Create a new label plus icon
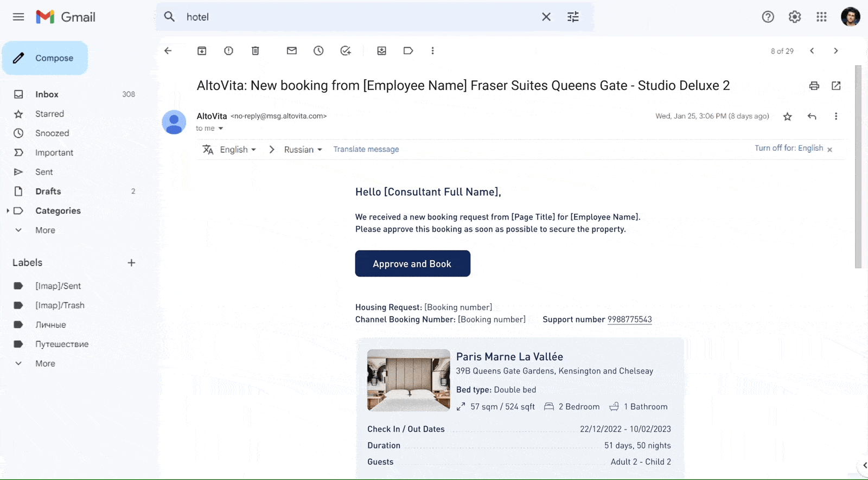Screen dimensions: 868x480 131,263
